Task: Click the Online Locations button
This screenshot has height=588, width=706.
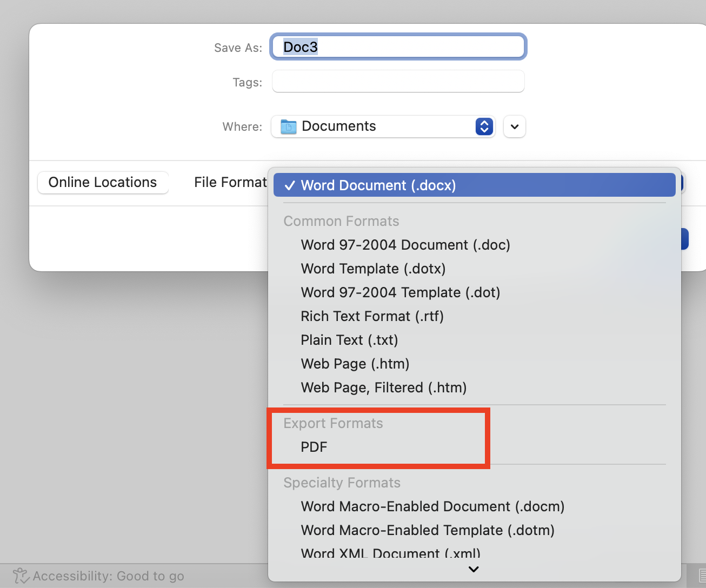Action: click(103, 182)
